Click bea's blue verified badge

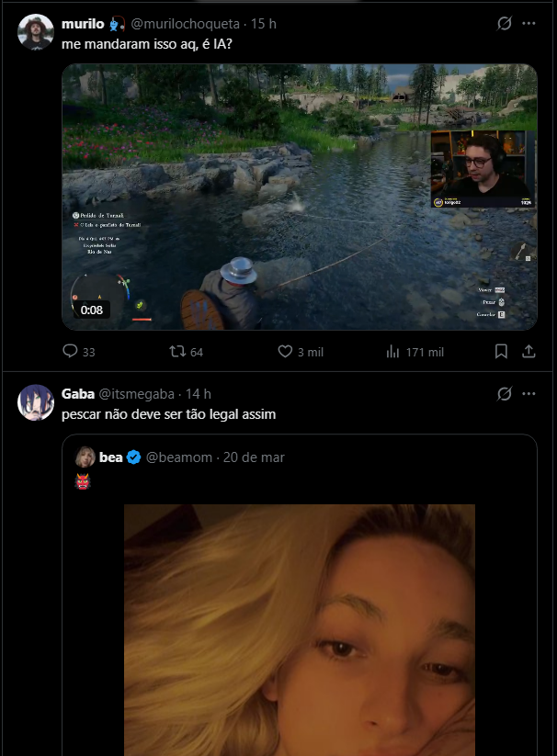[133, 457]
